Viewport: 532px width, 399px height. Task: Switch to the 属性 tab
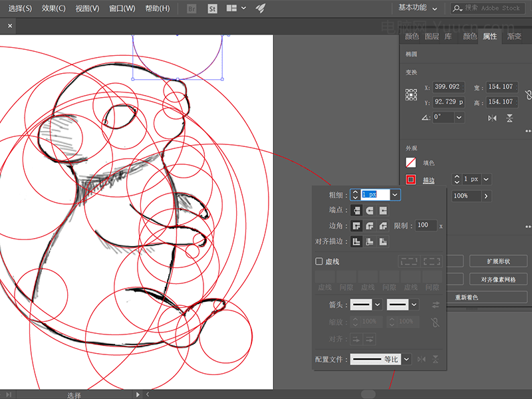(490, 37)
